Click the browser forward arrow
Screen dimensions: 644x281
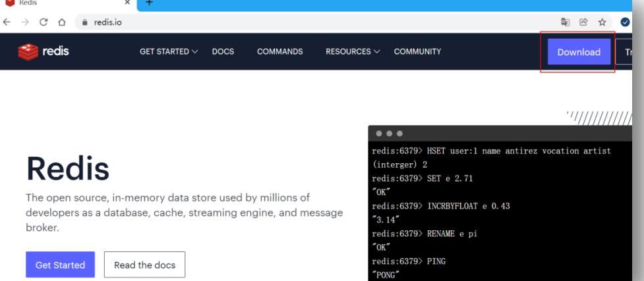point(25,22)
